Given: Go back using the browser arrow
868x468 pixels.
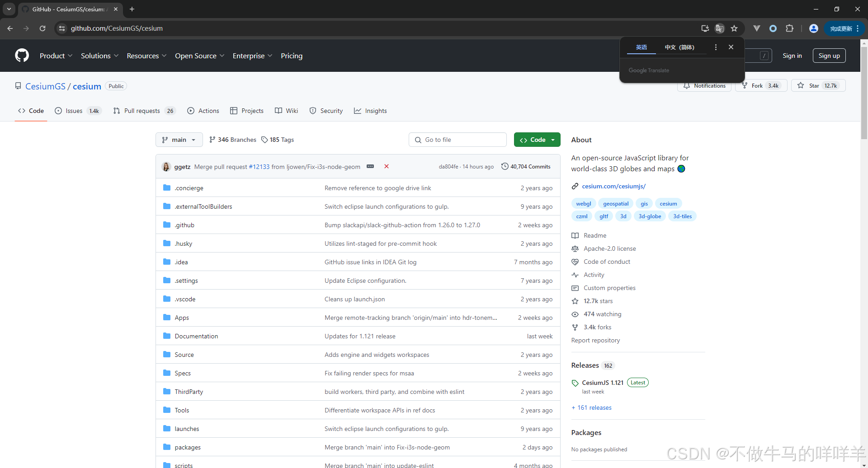Looking at the screenshot, I should 10,28.
